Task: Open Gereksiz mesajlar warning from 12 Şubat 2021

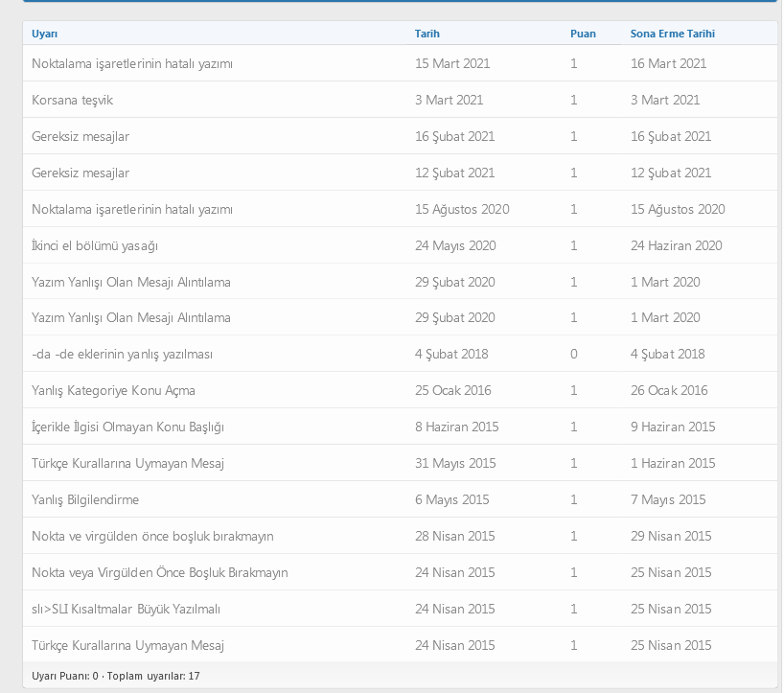Action: click(x=81, y=173)
